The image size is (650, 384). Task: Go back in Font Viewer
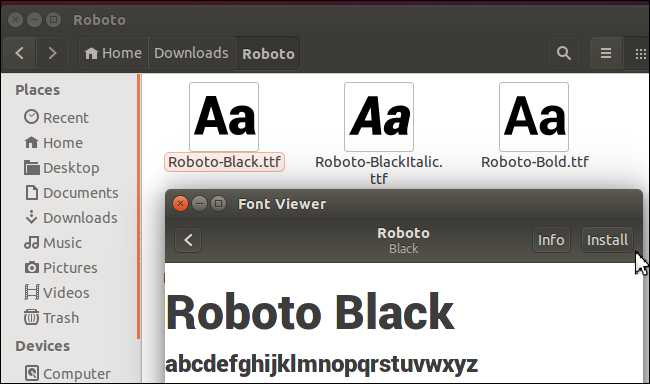pyautogui.click(x=188, y=240)
